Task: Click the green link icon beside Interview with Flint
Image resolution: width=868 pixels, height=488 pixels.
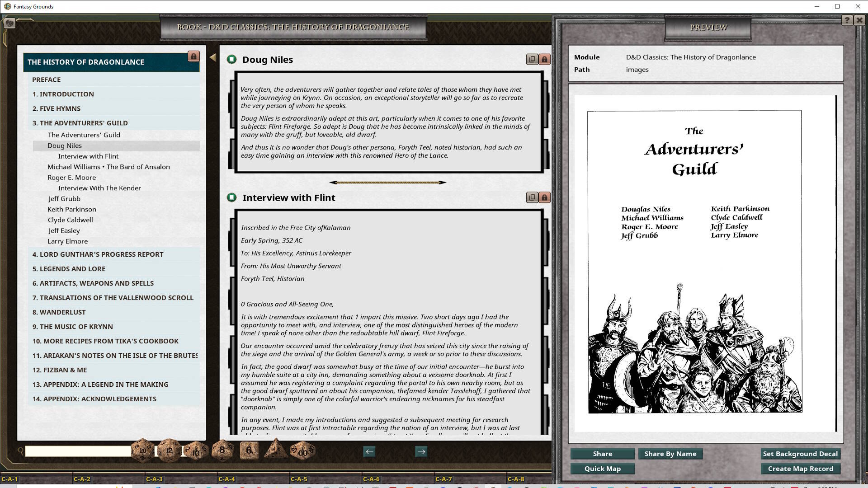Action: (231, 197)
